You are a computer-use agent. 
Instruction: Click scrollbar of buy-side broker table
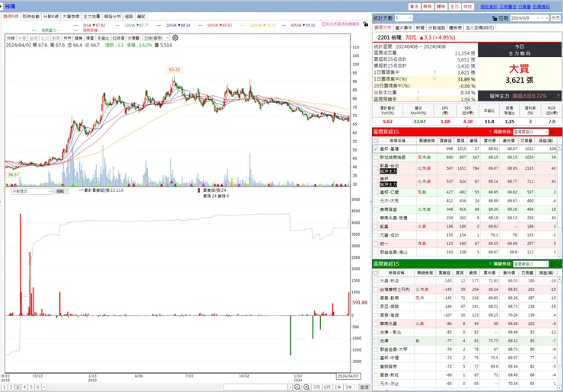[x=559, y=201]
